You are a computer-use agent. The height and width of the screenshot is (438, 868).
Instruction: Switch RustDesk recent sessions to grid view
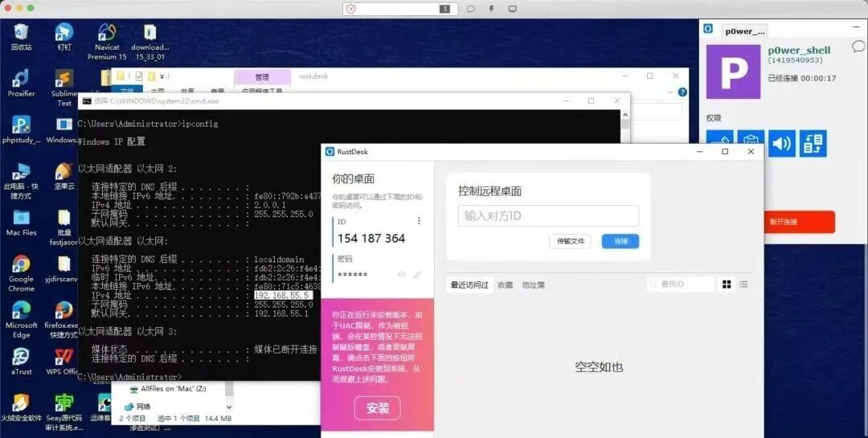(x=727, y=284)
